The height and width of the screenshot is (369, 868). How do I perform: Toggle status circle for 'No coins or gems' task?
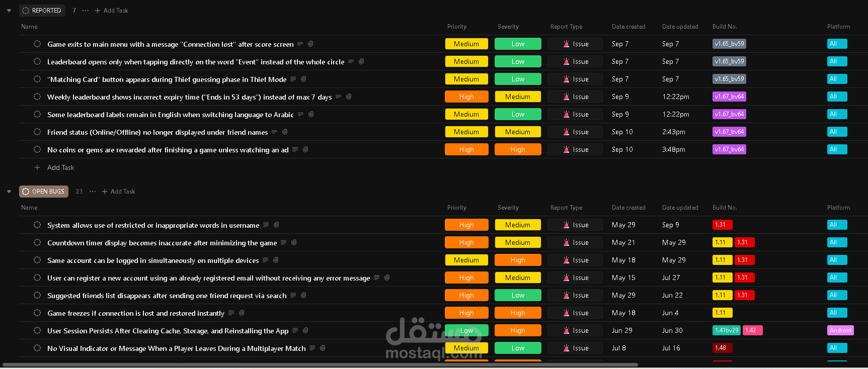tap(37, 149)
